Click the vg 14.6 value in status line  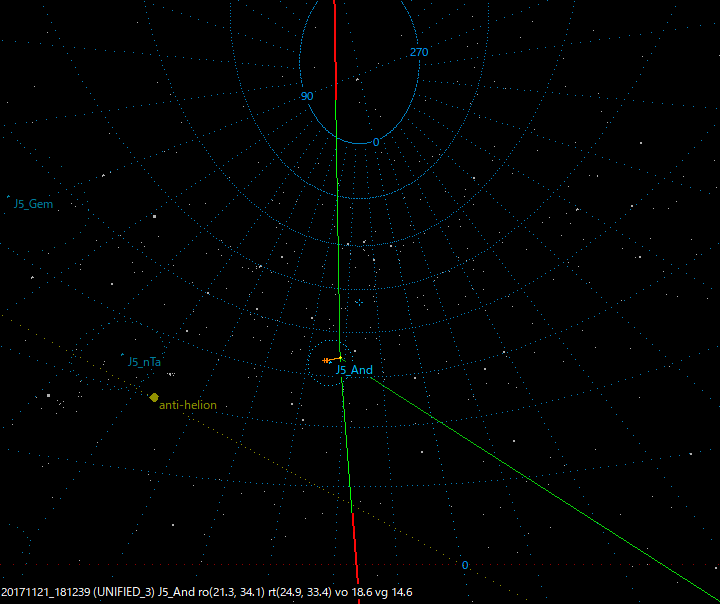tap(394, 593)
